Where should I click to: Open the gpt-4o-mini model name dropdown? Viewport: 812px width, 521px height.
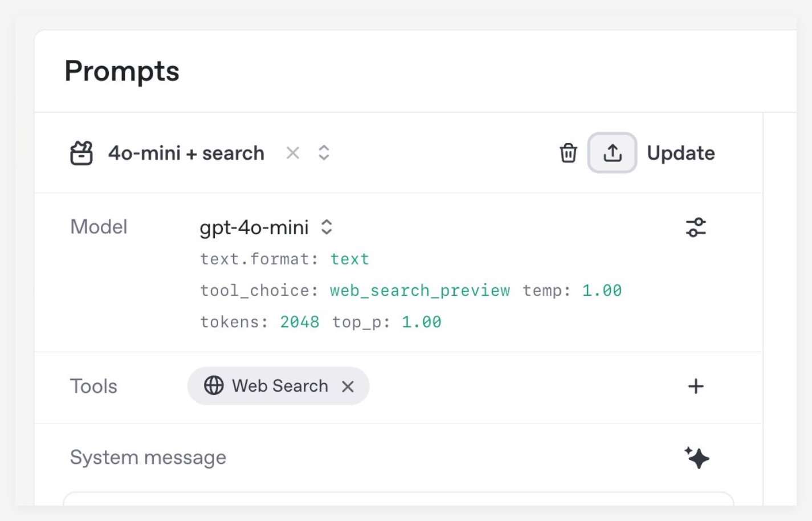254,227
